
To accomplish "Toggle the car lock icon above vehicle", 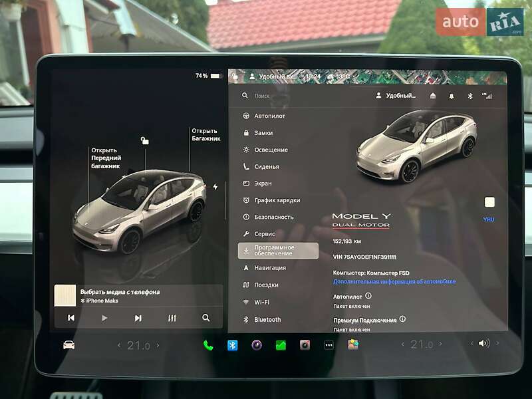I will [145, 140].
